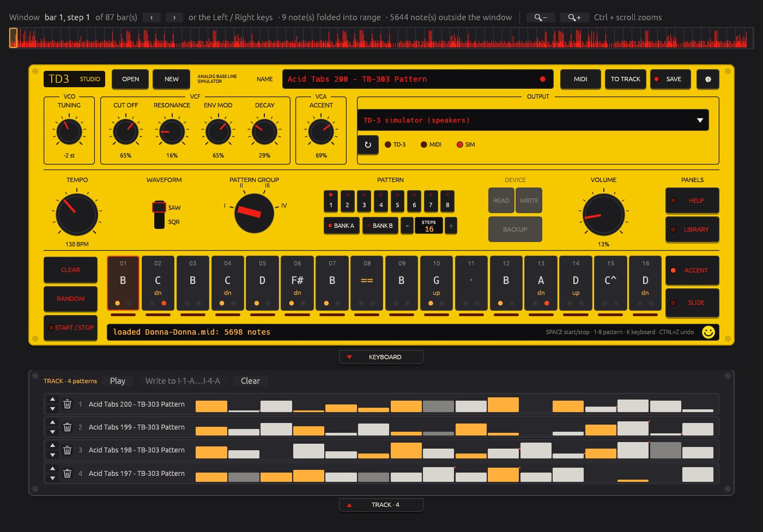Screen dimensions: 763x532
Task: Go to the previous bar arrow
Action: click(x=152, y=17)
